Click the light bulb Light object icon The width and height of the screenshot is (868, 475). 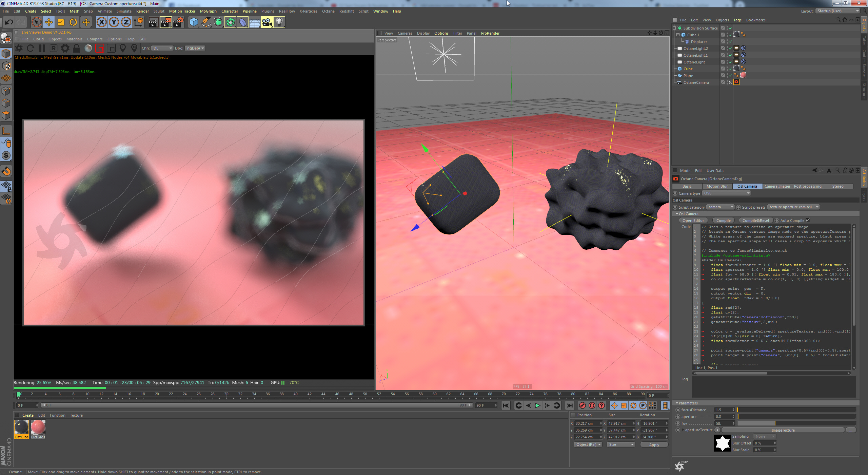click(279, 22)
